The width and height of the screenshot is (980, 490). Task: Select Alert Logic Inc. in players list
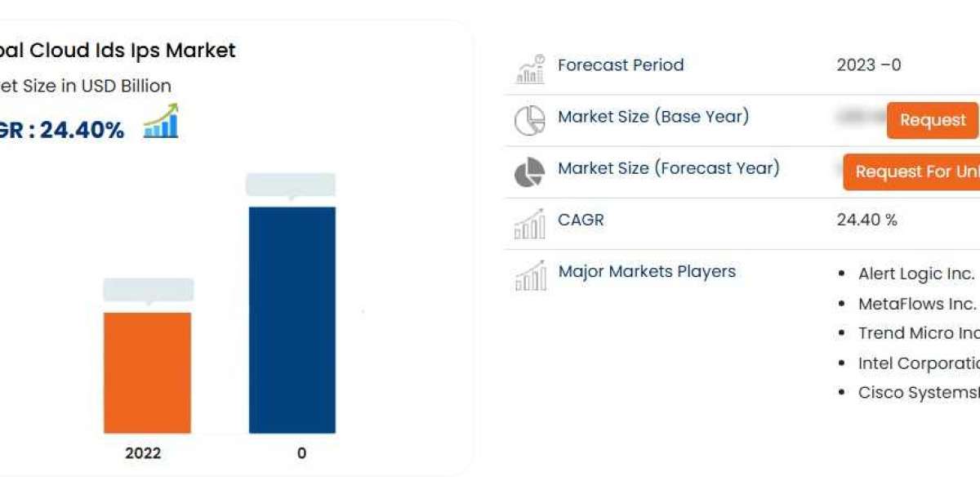(x=915, y=274)
